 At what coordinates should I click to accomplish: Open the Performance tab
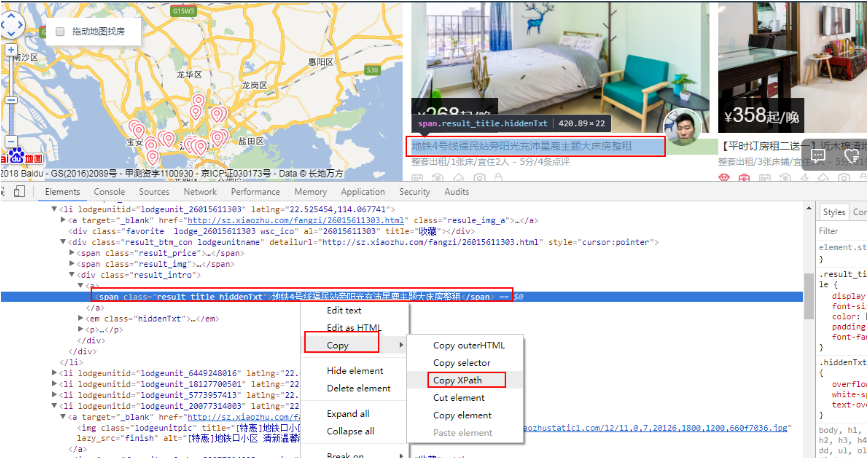coord(255,192)
